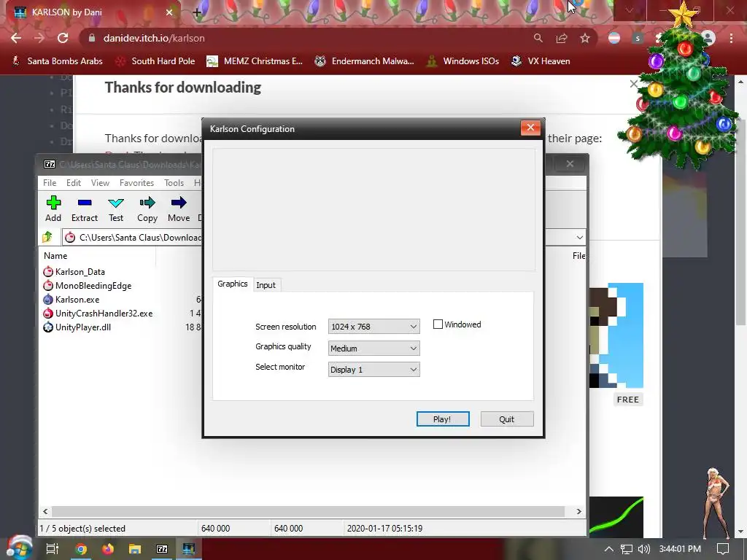747x560 pixels.
Task: Open the MEMZ Christmas bookmark
Action: click(255, 61)
